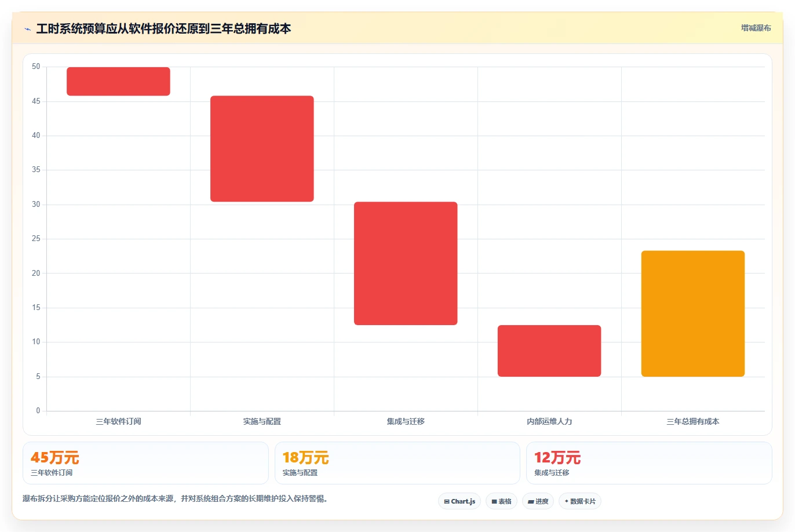795x532 pixels.
Task: Click the 集成与迁移 x-axis label
Action: click(x=406, y=421)
